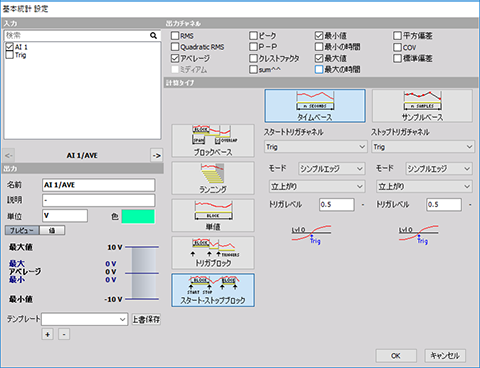Go to next output channel arrow

(156, 155)
